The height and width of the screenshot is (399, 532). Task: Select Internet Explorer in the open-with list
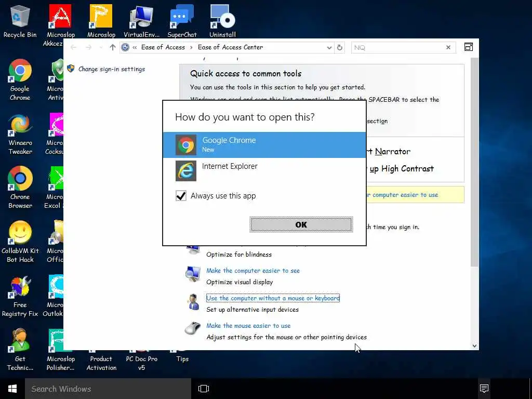264,170
